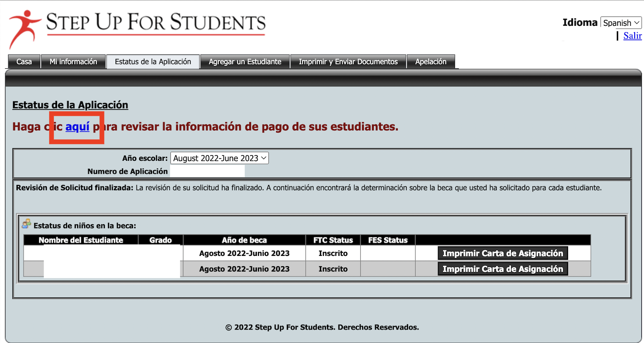The width and height of the screenshot is (644, 343).
Task: Click Imprimir Carta de Asignación in first row
Action: [503, 253]
